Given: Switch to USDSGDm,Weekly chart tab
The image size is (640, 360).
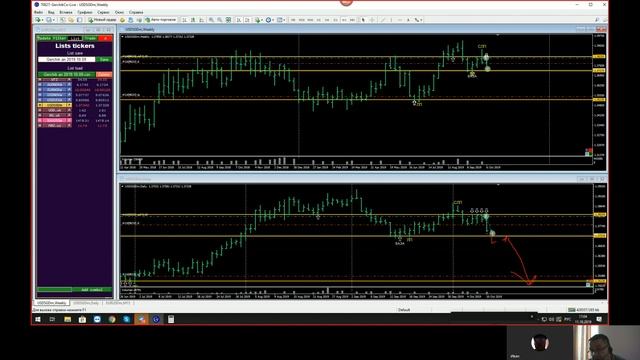Looking at the screenshot, I should pyautogui.click(x=51, y=303).
